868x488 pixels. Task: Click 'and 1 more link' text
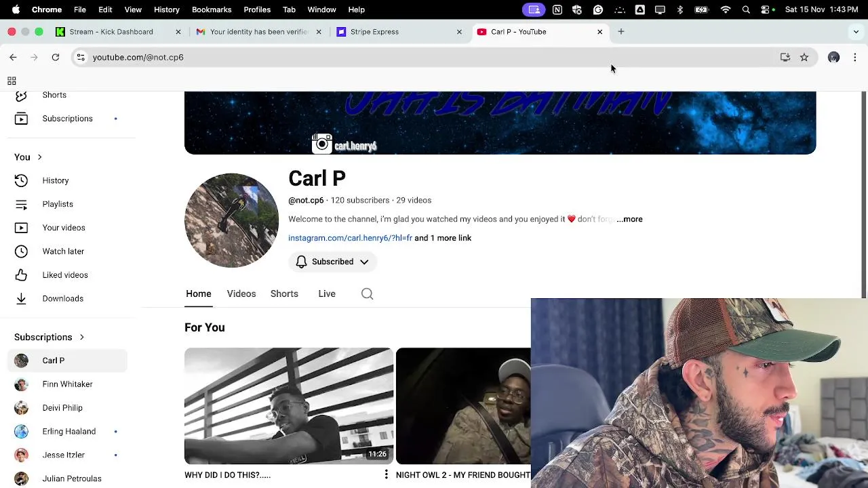[x=443, y=239]
